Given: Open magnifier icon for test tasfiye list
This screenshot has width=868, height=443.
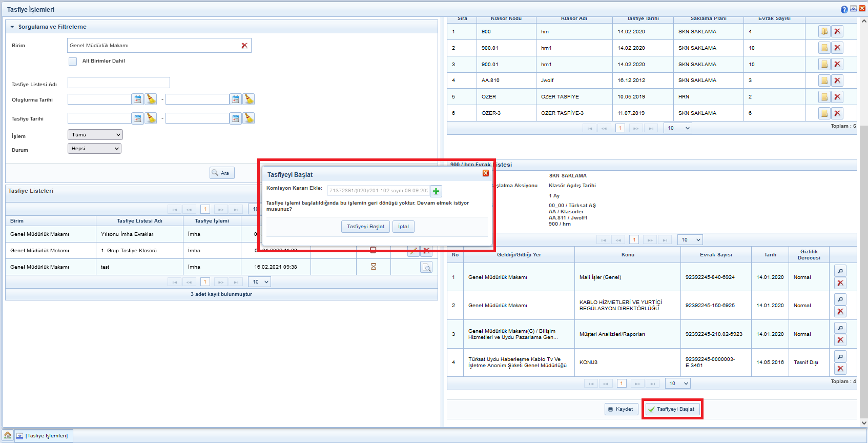Looking at the screenshot, I should (x=426, y=267).
